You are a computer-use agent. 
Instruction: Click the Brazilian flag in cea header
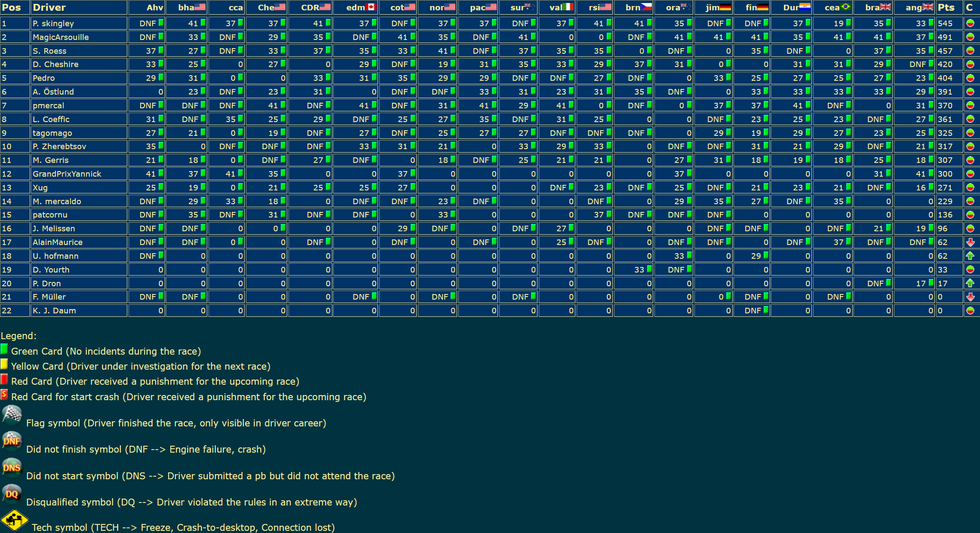pos(845,7)
